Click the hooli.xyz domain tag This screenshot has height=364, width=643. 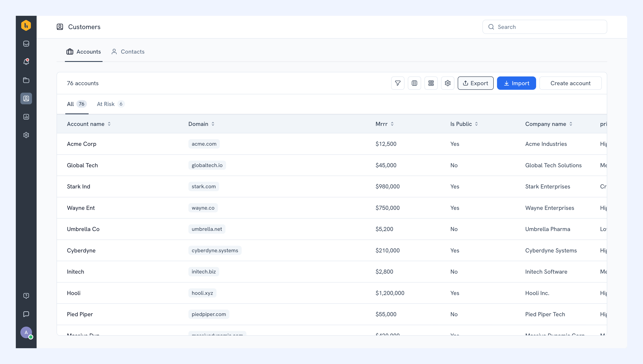202,293
